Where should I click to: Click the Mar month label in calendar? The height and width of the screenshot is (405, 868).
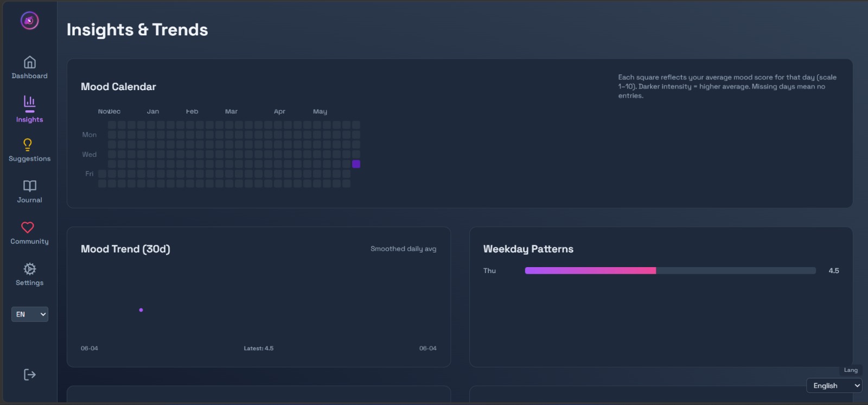coord(232,111)
